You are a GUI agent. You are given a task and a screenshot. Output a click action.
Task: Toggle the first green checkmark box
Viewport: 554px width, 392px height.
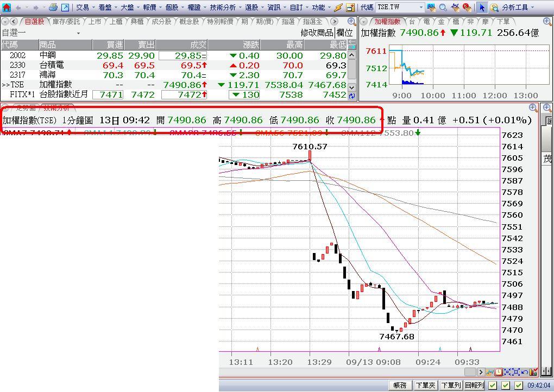point(493,385)
